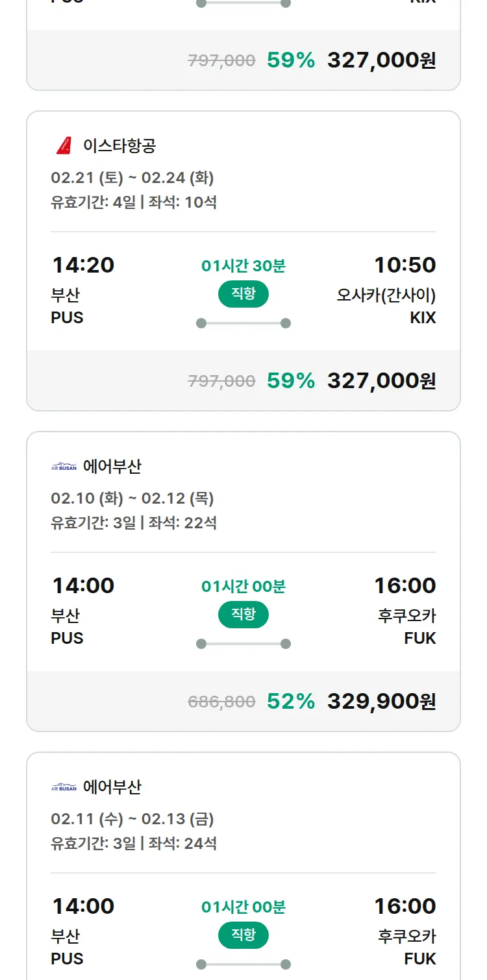
Task: Tap the 52% discount label
Action: click(x=291, y=702)
